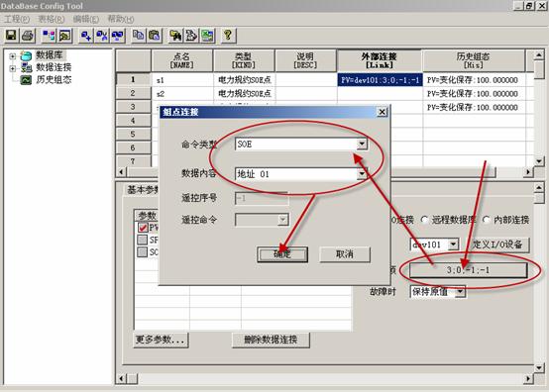Open the 编辑 menu
This screenshot has height=392, width=549.
(x=86, y=19)
